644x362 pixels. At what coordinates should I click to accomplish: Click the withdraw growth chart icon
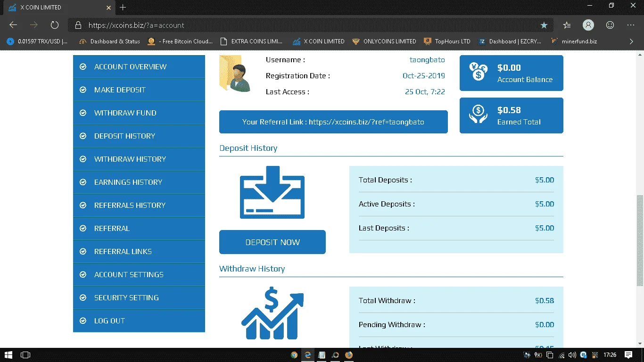[272, 313]
